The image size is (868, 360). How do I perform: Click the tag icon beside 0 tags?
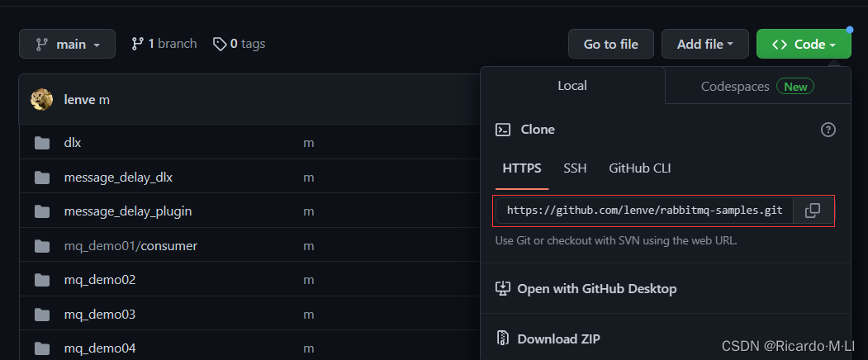click(x=220, y=44)
